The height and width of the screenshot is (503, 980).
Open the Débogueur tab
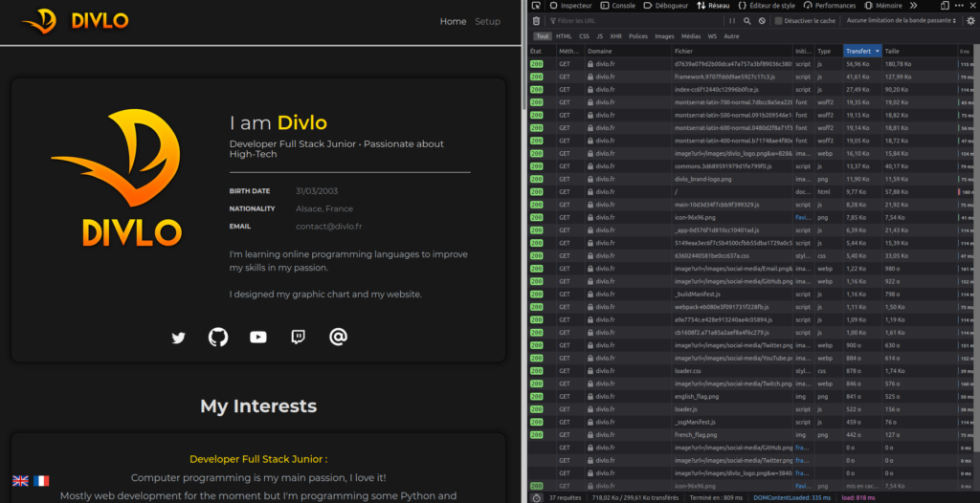(x=666, y=6)
